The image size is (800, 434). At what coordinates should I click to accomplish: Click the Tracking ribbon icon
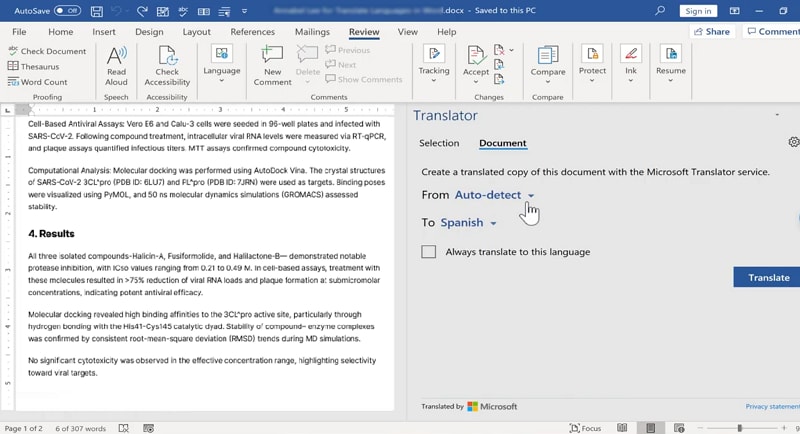tap(434, 54)
